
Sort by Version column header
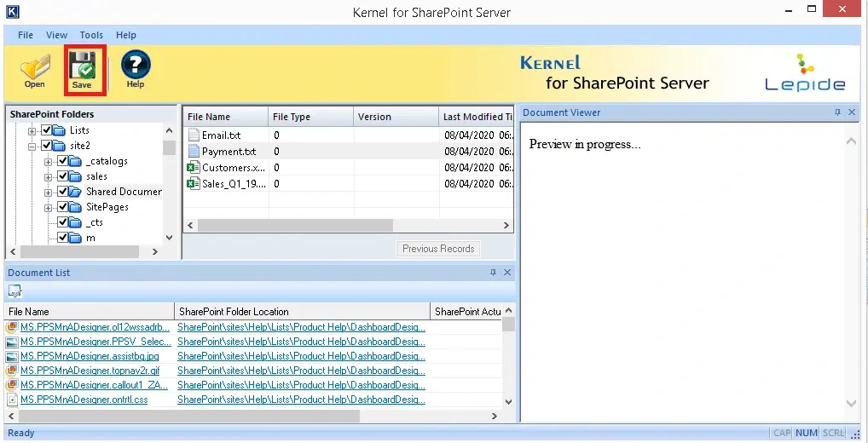[x=396, y=117]
